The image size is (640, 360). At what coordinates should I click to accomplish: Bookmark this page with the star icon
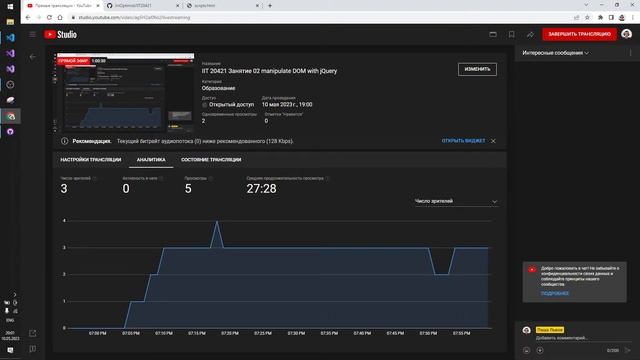coord(587,18)
